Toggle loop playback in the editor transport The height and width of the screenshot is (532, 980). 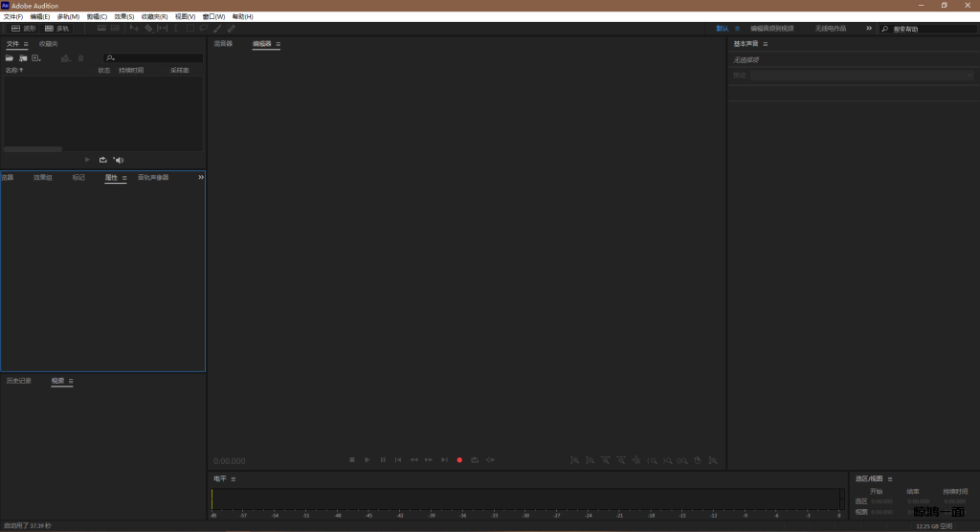pos(475,460)
